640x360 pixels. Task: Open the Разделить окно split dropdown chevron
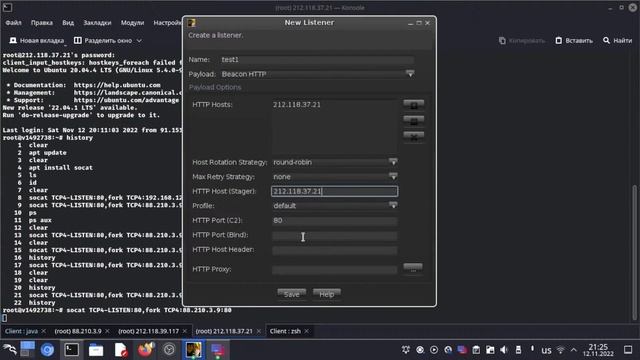139,40
